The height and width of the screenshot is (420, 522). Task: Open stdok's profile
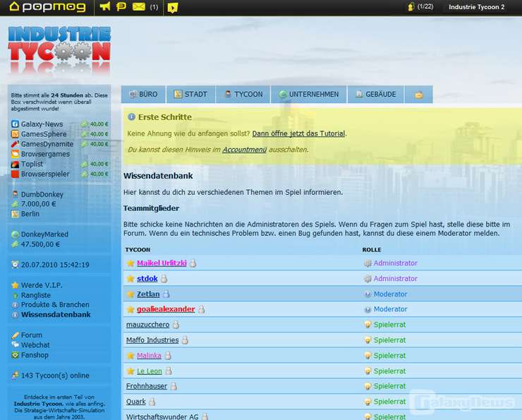click(x=147, y=279)
